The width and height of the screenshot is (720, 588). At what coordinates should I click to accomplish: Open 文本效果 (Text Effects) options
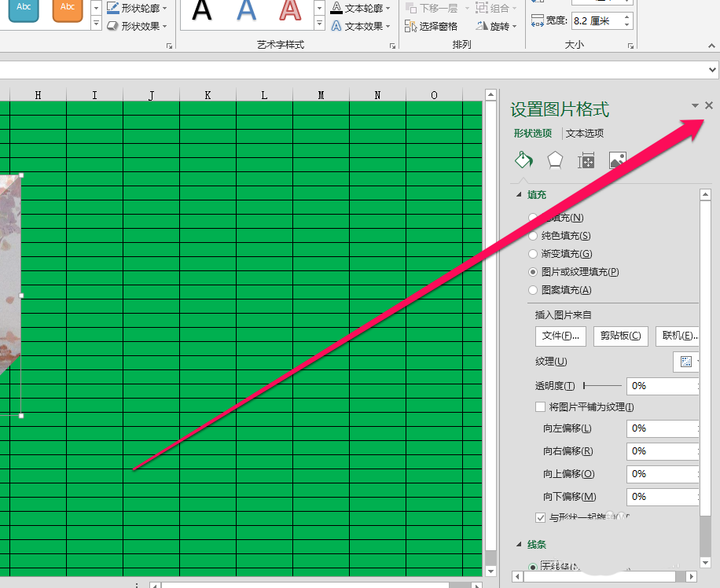pyautogui.click(x=336, y=25)
